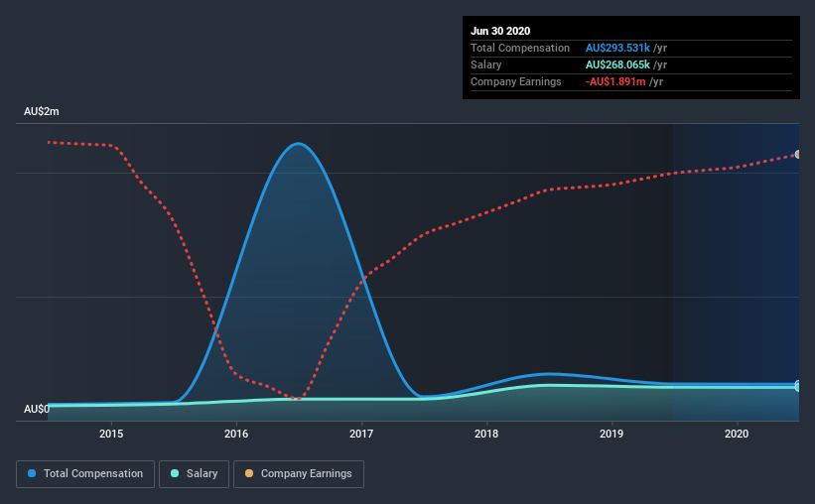This screenshot has width=815, height=504.
Task: Click the Jun 30 2020 tooltip date
Action: pos(500,31)
